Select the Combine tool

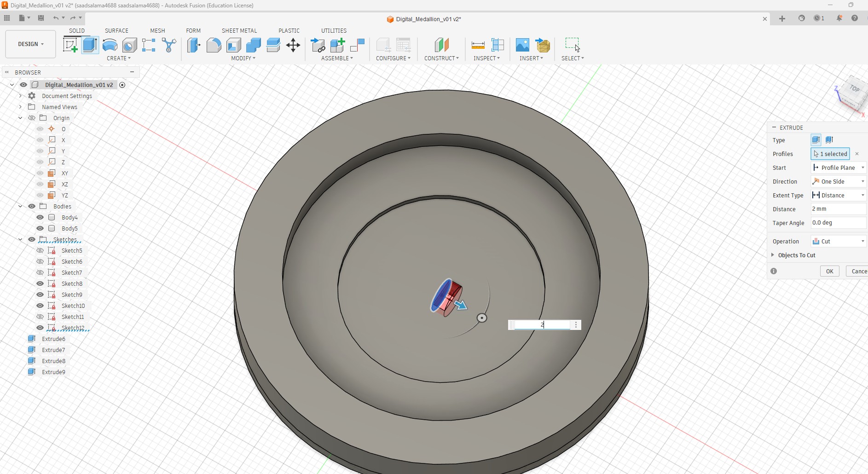[254, 45]
